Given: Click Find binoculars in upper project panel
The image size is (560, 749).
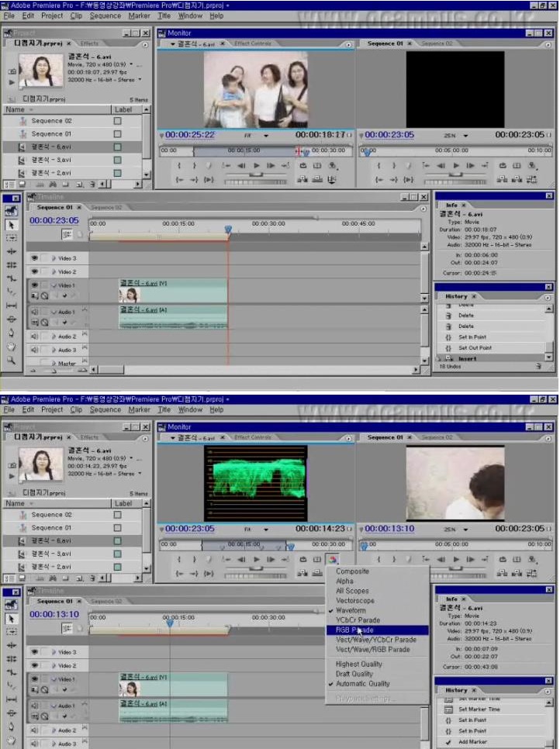Looking at the screenshot, I should click(x=53, y=184).
